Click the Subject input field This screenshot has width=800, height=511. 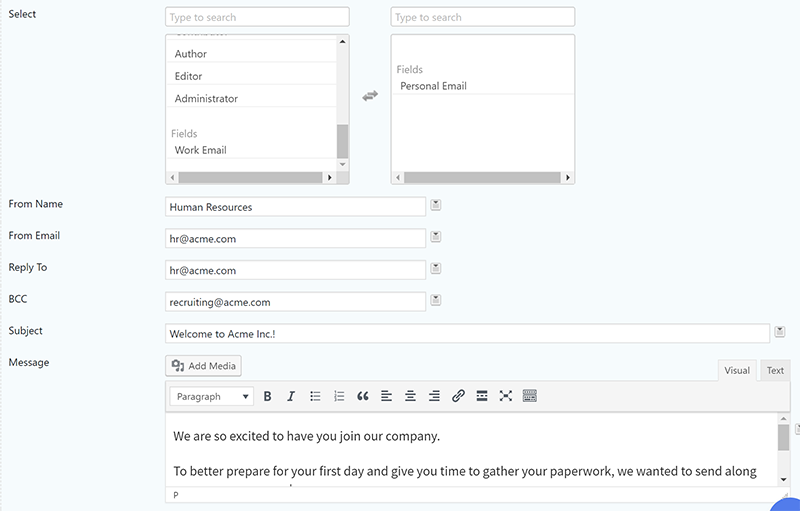click(x=467, y=333)
